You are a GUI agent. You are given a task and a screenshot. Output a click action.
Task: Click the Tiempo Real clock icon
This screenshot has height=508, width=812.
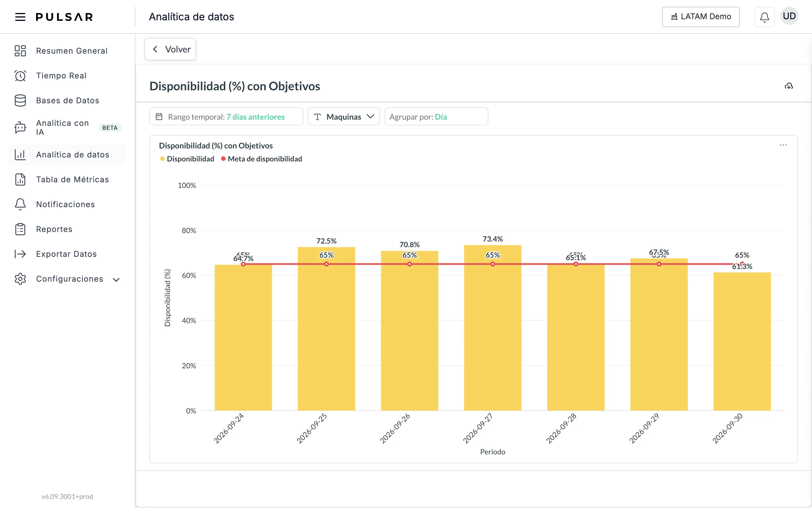click(x=20, y=76)
